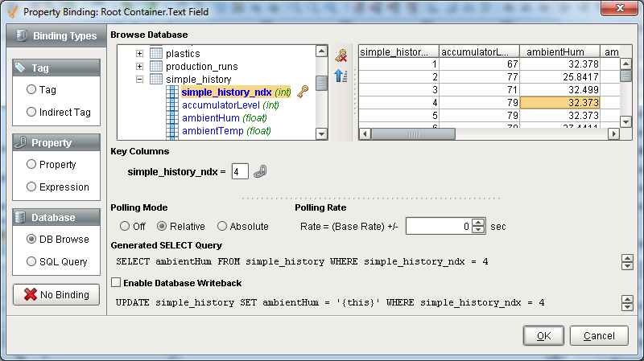644x361 pixels.
Task: Turn polling mode Off
Action: click(x=125, y=226)
